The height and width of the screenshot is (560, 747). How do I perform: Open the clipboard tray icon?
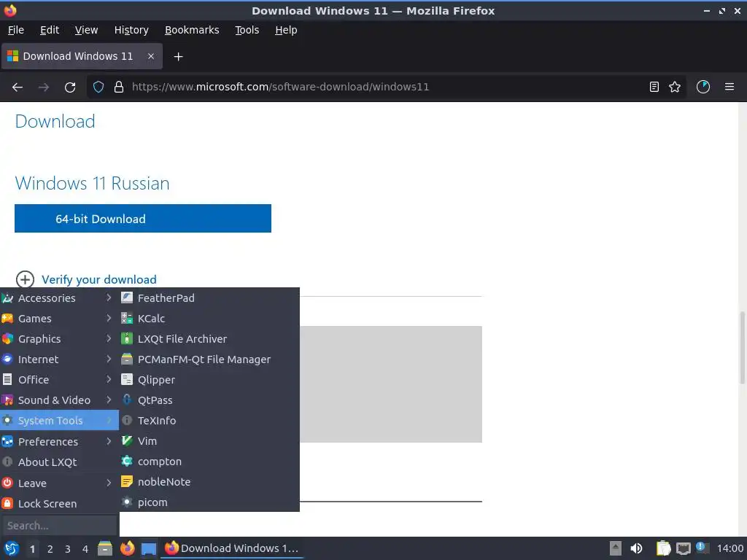[663, 548]
